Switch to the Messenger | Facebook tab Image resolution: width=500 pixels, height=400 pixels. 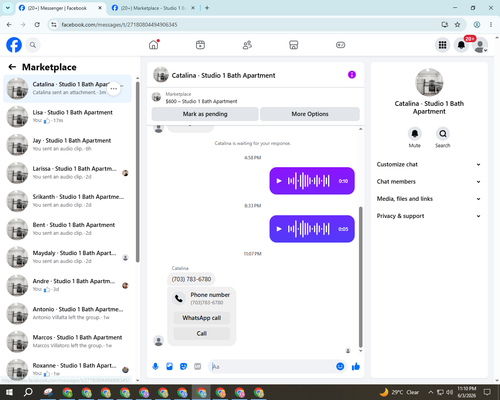57,8
